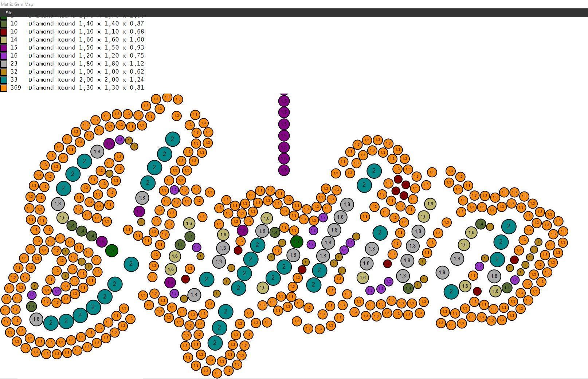Click the 'Matrix Gem Map' window title

point(17,4)
